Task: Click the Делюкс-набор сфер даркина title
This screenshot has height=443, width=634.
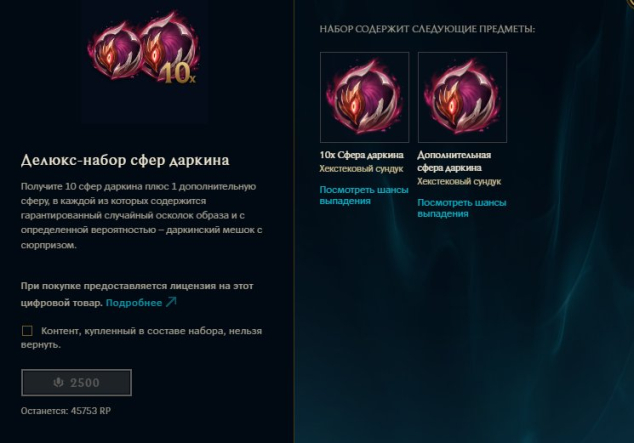Action: pyautogui.click(x=125, y=160)
